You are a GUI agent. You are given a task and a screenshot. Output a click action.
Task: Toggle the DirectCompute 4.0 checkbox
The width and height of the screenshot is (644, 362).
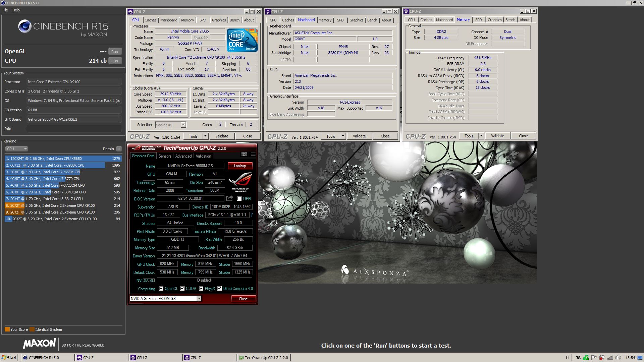click(220, 289)
